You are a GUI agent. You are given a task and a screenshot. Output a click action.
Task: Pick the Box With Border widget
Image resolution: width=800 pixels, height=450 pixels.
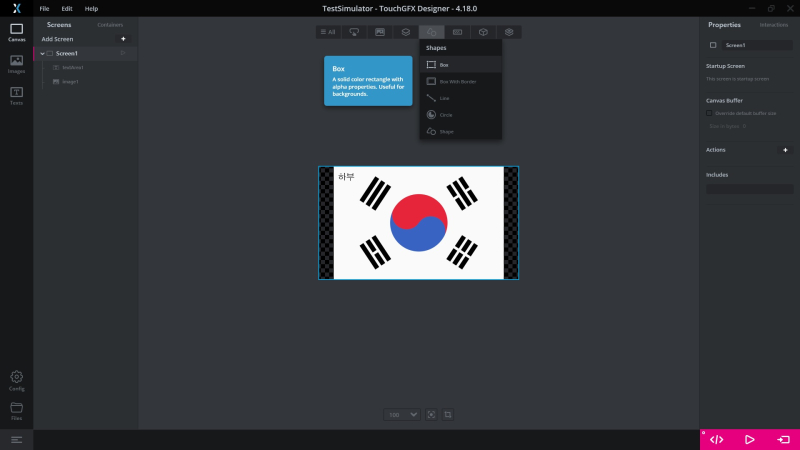(x=457, y=81)
